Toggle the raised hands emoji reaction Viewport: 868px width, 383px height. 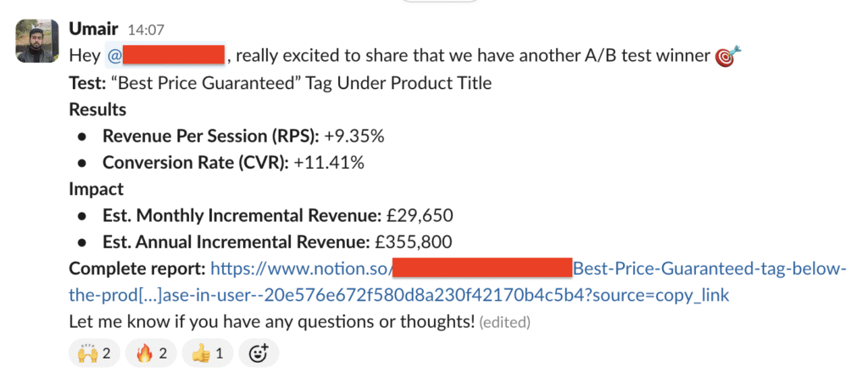coord(94,352)
